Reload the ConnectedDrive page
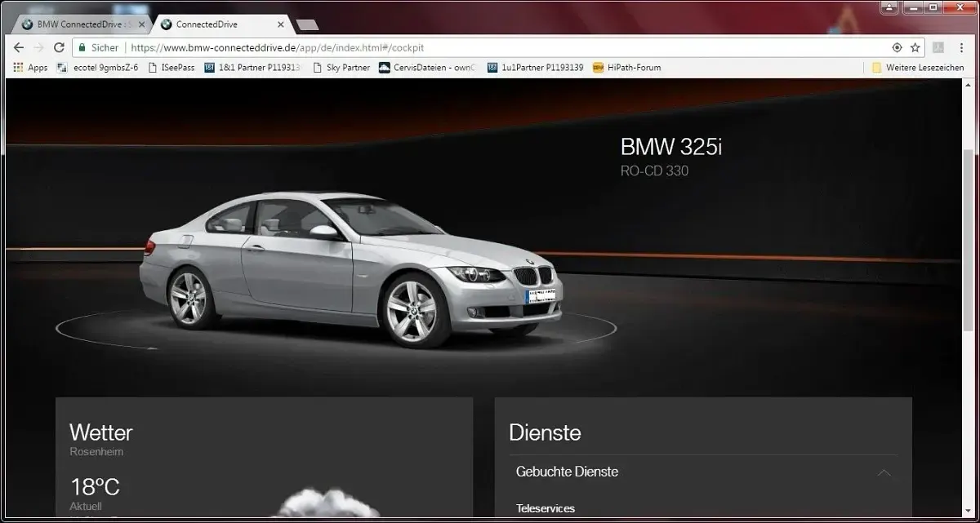The width and height of the screenshot is (980, 523). 59,47
